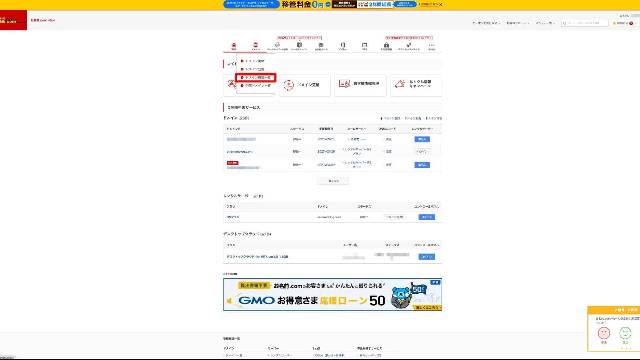Click the blue button in the first domain row
The height and width of the screenshot is (360, 640).
pyautogui.click(x=422, y=139)
